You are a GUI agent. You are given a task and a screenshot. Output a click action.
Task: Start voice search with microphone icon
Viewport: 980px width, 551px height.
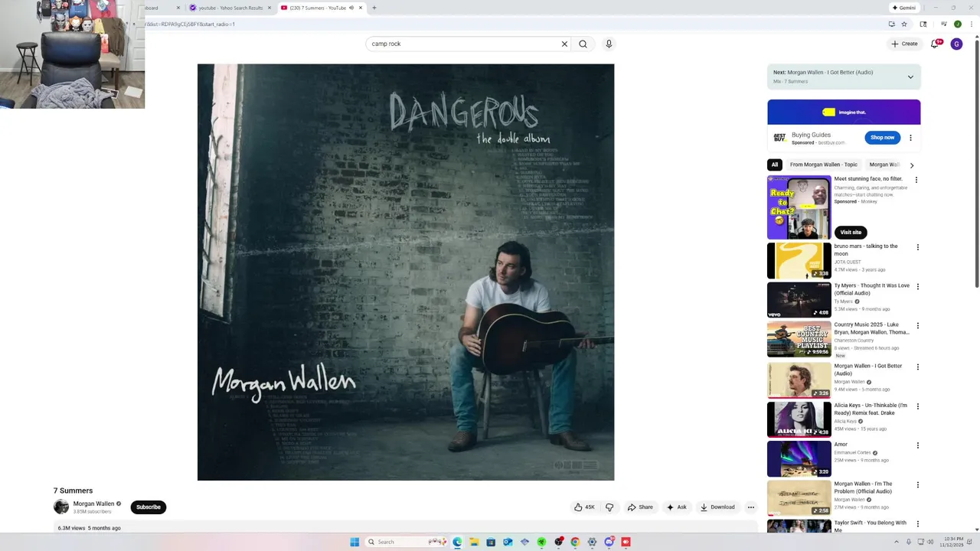pos(609,44)
